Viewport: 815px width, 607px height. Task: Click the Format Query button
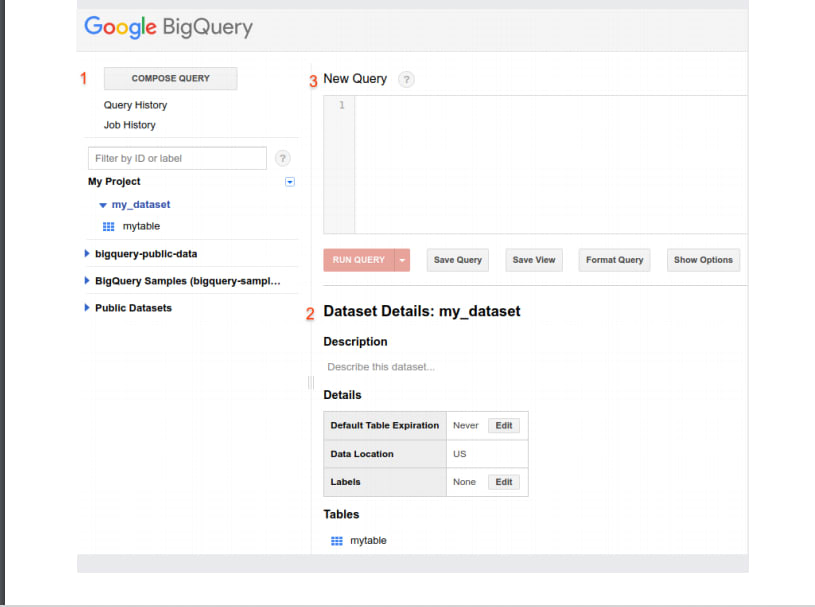pyautogui.click(x=614, y=260)
